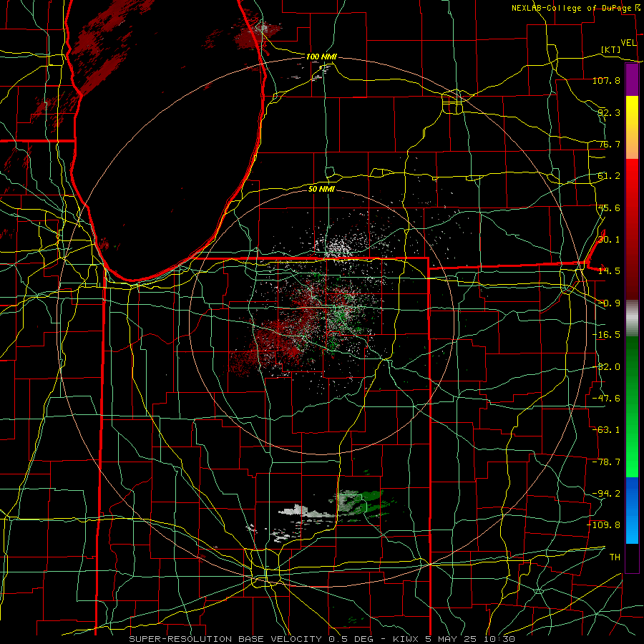Click the [KT] units label
Screen dimensions: 644x644
tap(611, 49)
